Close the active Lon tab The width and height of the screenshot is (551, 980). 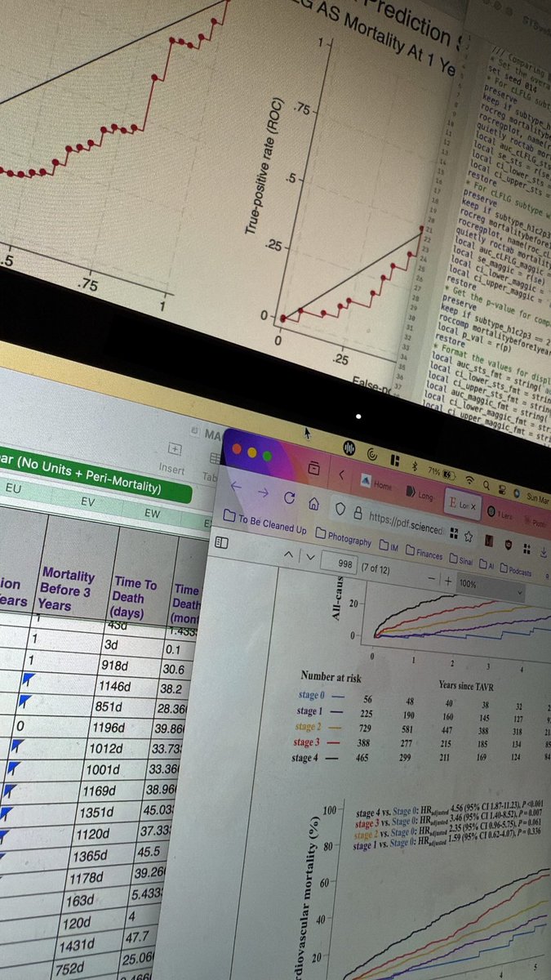(x=472, y=507)
